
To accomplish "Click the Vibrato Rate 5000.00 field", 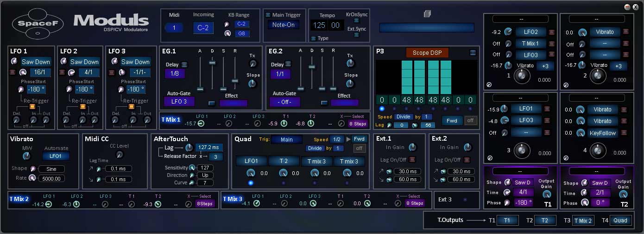I will 52,178.
